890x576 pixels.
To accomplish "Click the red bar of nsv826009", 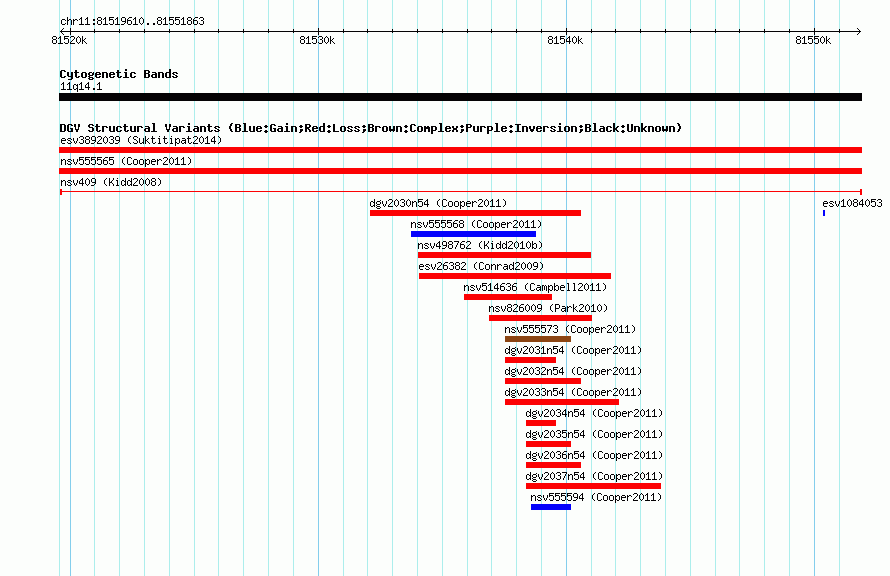I will click(540, 318).
